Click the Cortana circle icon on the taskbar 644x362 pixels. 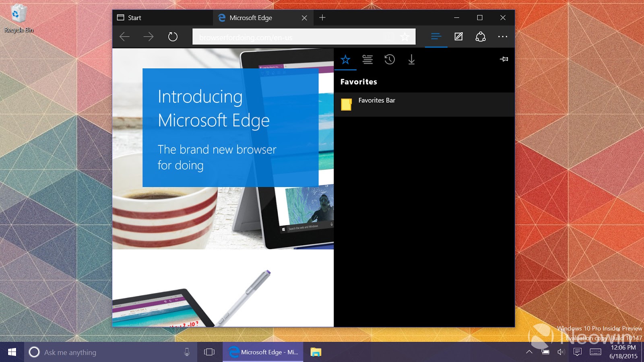(34, 352)
